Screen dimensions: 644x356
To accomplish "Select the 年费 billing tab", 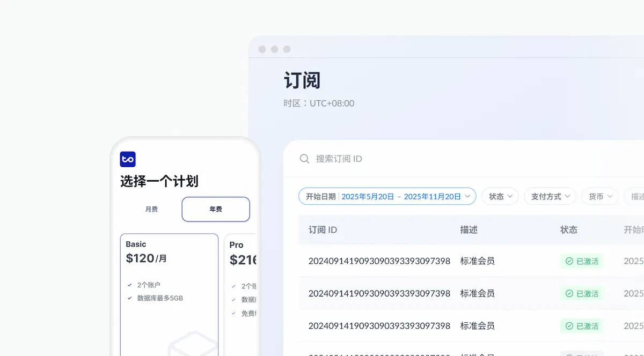I will click(x=216, y=209).
